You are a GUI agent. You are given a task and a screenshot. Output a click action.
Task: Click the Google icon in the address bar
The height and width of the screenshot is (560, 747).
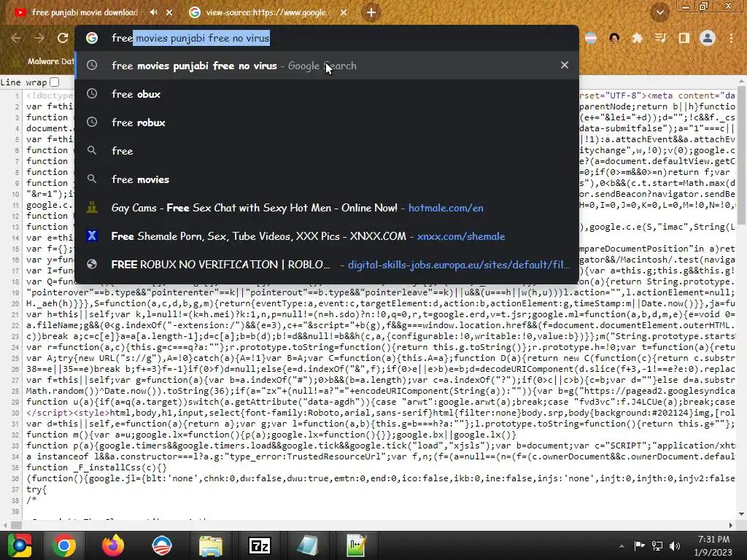[92, 38]
